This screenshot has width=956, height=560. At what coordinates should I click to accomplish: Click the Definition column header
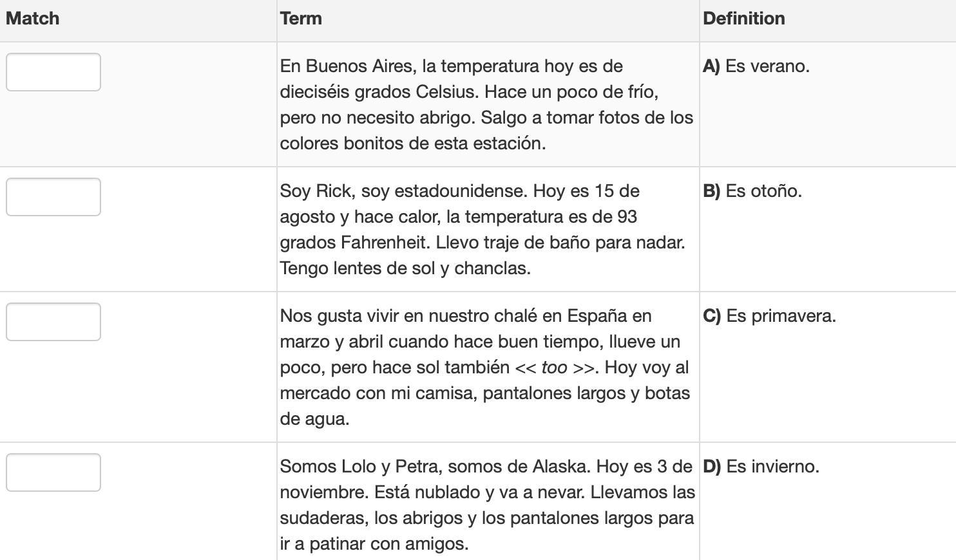pyautogui.click(x=744, y=18)
